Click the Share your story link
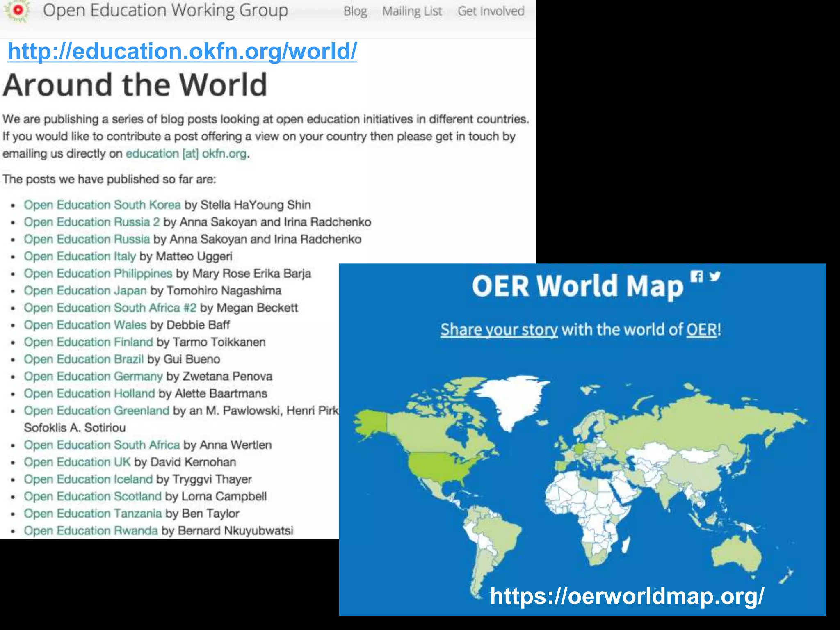Viewport: 840px width, 630px height. point(499,330)
